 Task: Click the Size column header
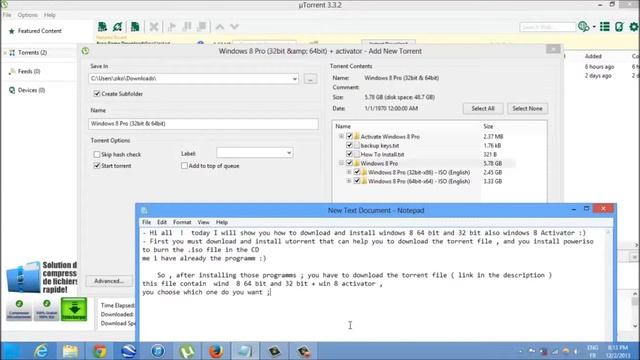488,127
